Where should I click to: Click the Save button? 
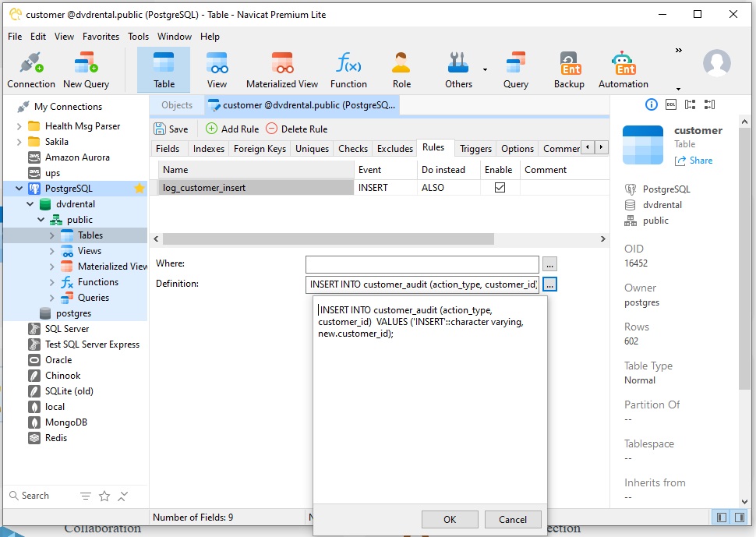click(171, 129)
